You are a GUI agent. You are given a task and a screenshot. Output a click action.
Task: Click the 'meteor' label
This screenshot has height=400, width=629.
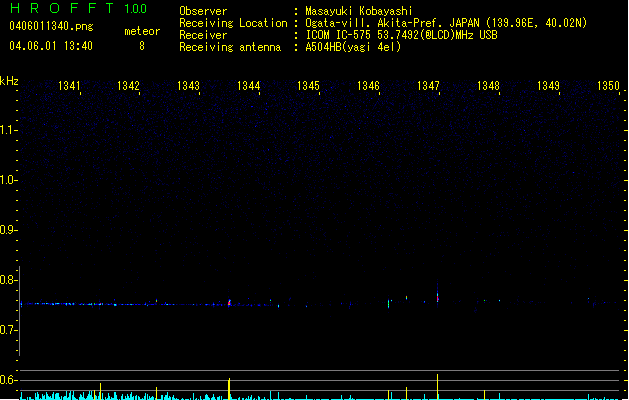(x=142, y=31)
